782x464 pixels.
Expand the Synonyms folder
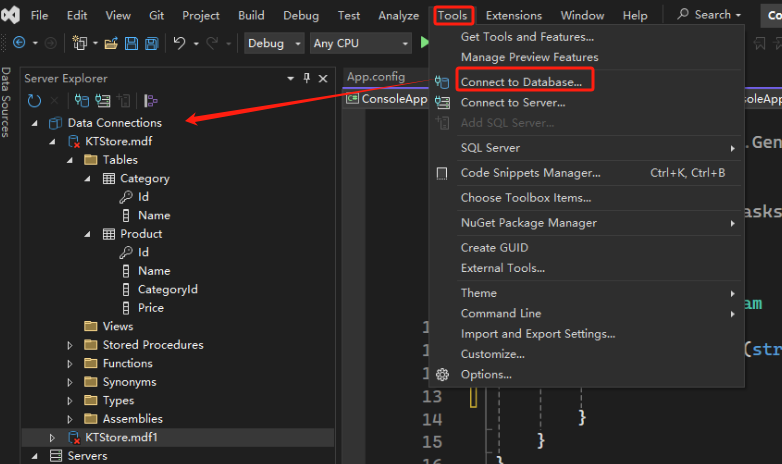point(70,382)
